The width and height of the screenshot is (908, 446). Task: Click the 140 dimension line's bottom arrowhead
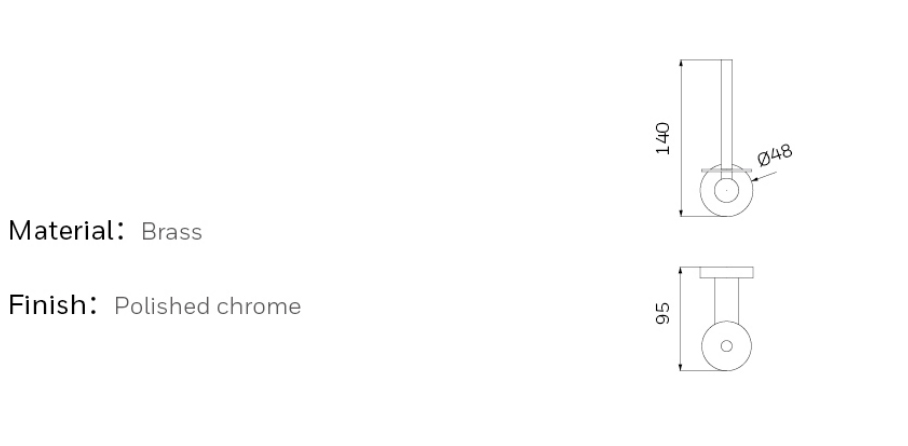point(681,212)
